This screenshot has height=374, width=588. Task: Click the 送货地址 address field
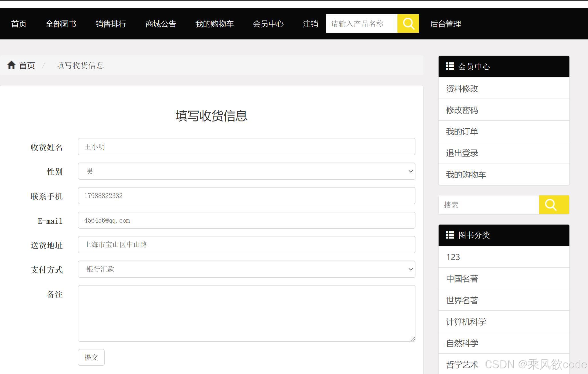click(x=246, y=245)
